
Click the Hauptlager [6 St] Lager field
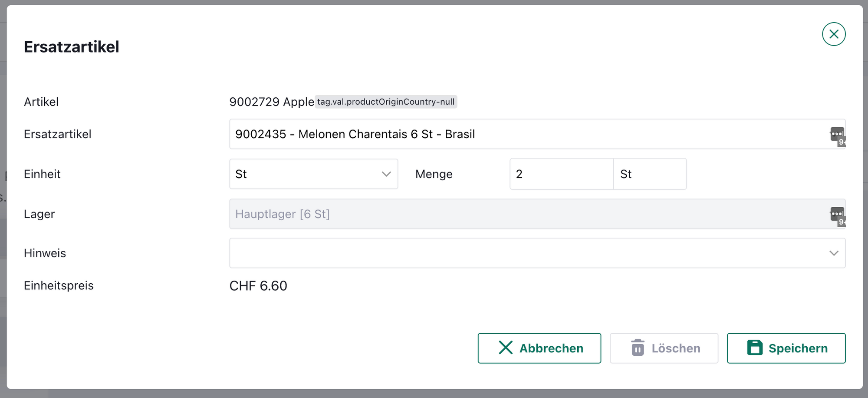(521, 214)
